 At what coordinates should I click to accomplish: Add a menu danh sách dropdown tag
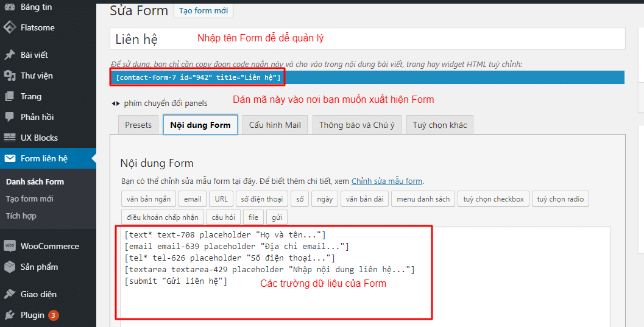[x=423, y=199]
